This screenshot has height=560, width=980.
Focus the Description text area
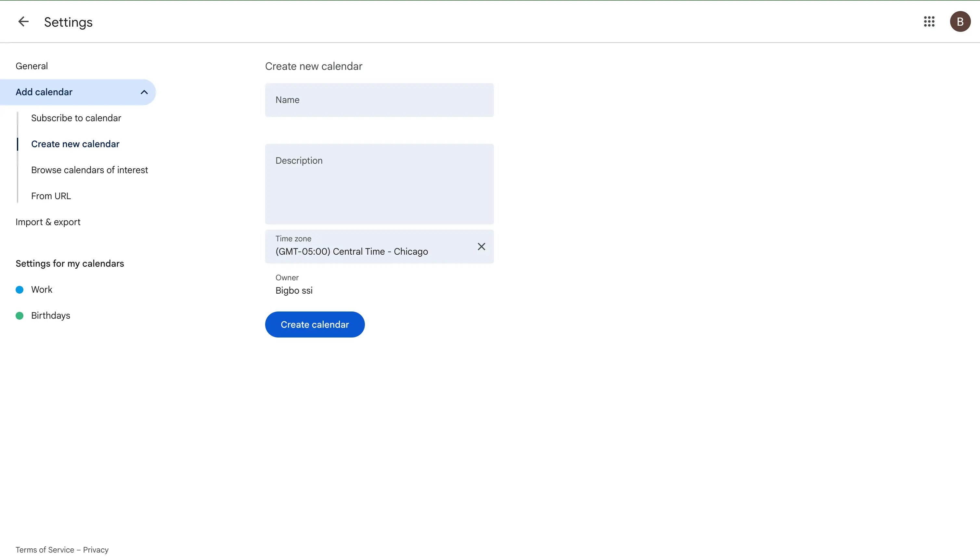coord(379,184)
